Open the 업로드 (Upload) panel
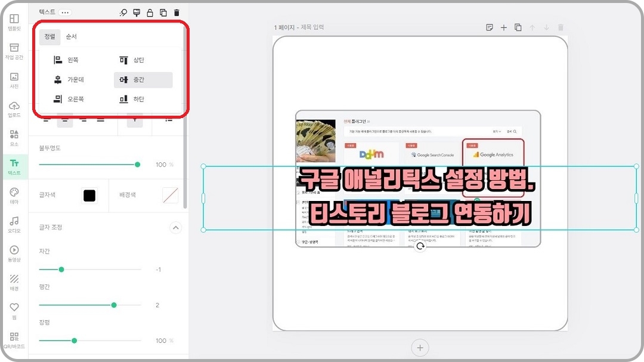Image resolution: width=644 pixels, height=362 pixels. 14,108
